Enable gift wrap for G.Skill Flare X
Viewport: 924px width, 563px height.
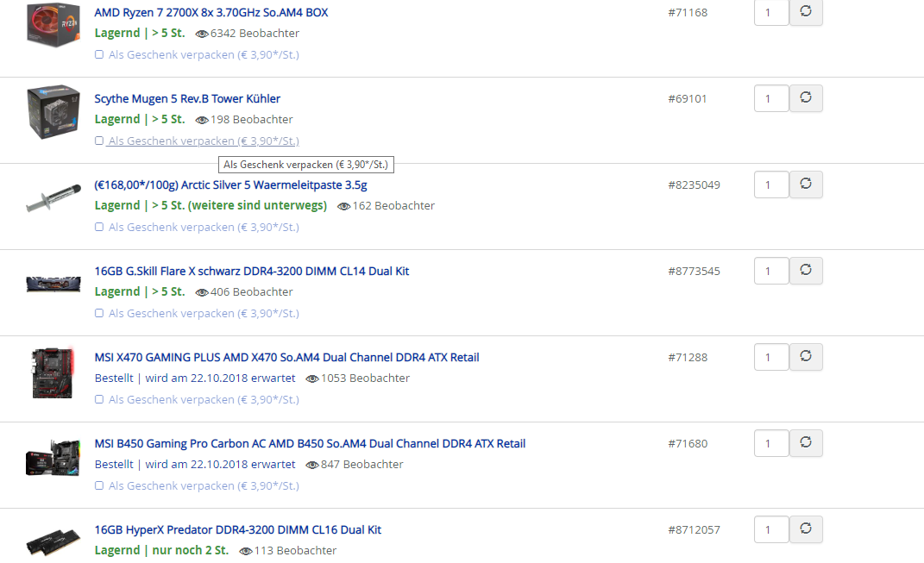pos(99,313)
